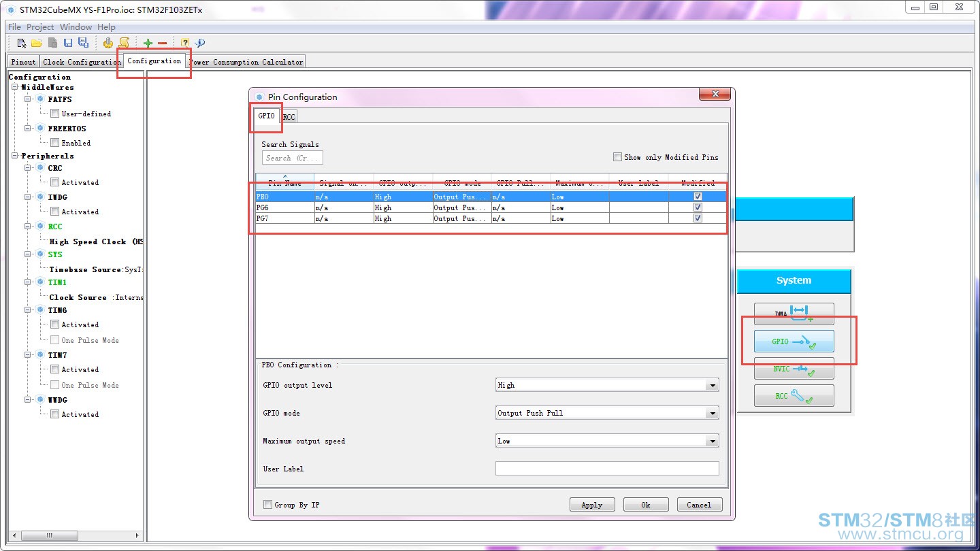This screenshot has height=551, width=980.
Task: Click the left tree panel horizontal scrollbar
Action: tap(75, 535)
